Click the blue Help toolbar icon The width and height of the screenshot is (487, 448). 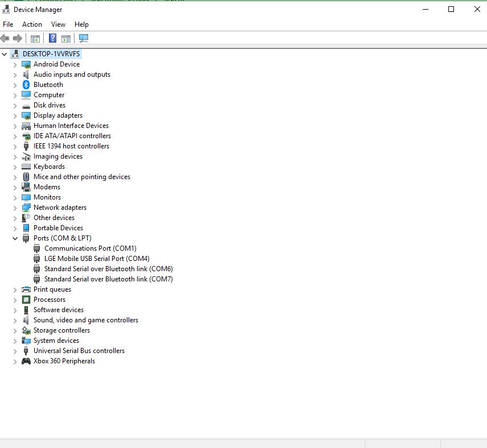point(52,38)
